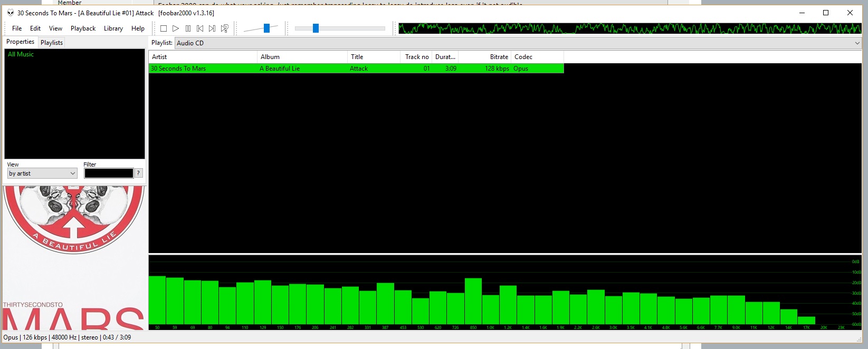Click the Play button in toolbar
This screenshot has height=349, width=868.
176,28
